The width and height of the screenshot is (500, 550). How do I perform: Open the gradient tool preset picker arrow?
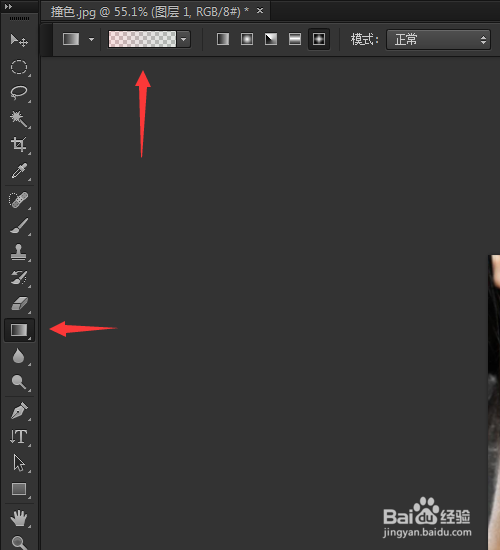(92, 39)
